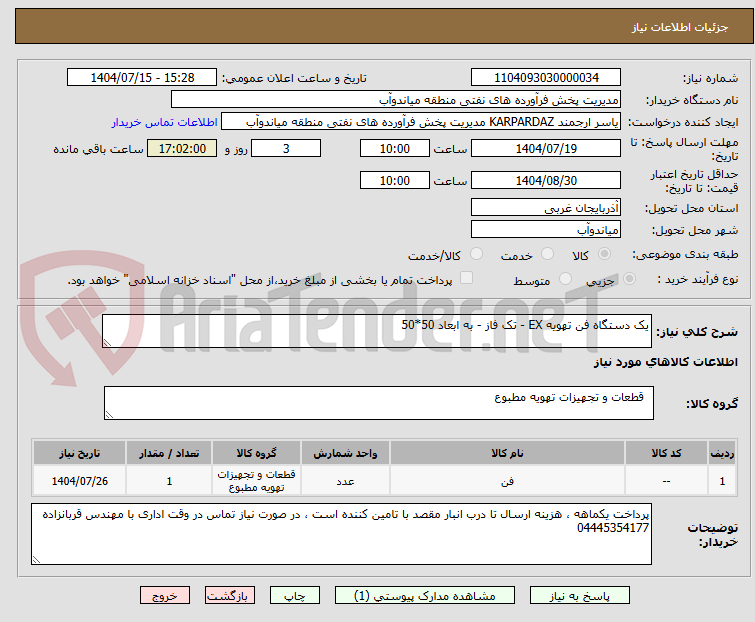Image resolution: width=755 pixels, height=622 pixels.
Task: Click the 'پاسخ به نیاز' button
Action: 580,596
